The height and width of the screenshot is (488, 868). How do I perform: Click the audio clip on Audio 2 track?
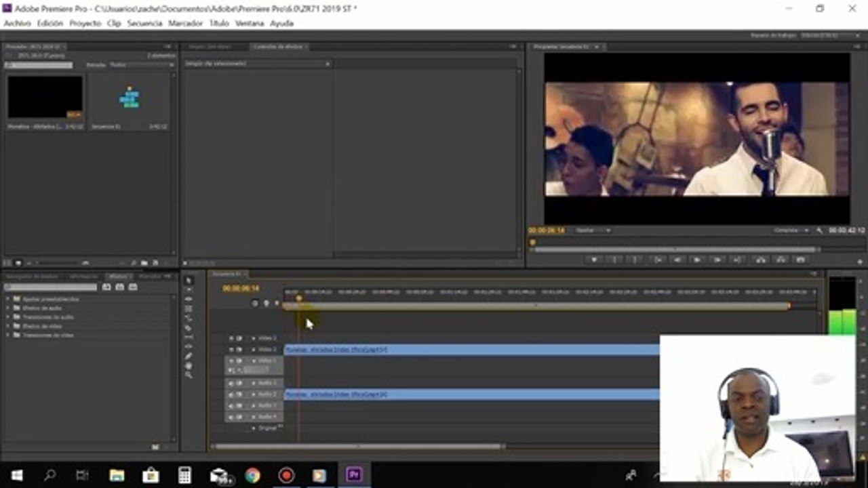pos(472,394)
